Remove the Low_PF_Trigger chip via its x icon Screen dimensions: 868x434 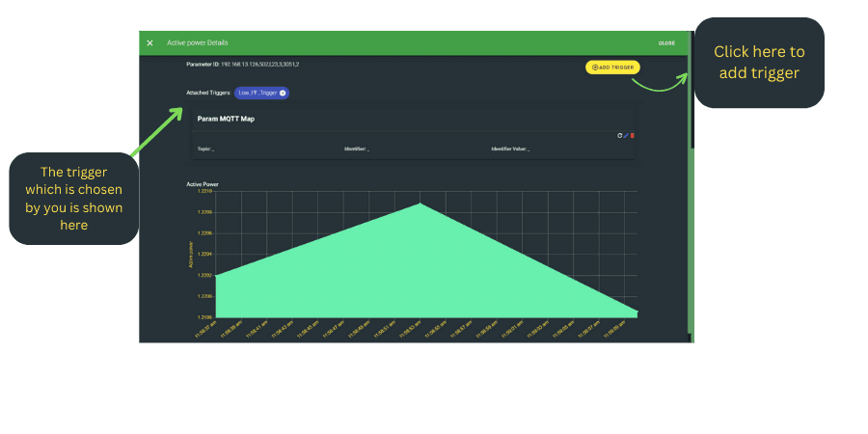coord(283,93)
